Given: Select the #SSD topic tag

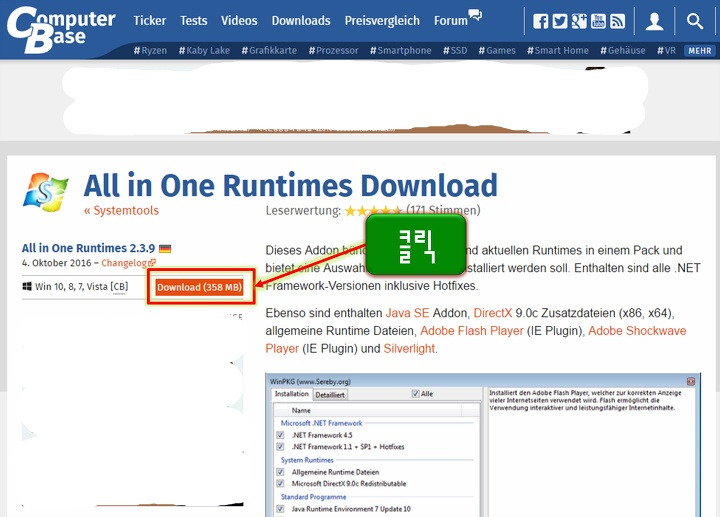Looking at the screenshot, I should 455,51.
